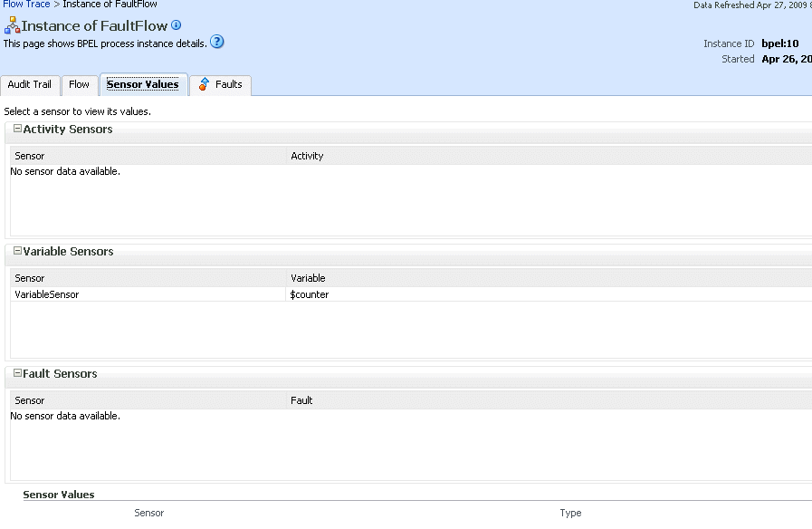Image resolution: width=812 pixels, height=529 pixels.
Task: Click the FaultFlow process icon beside the title
Action: 11,25
